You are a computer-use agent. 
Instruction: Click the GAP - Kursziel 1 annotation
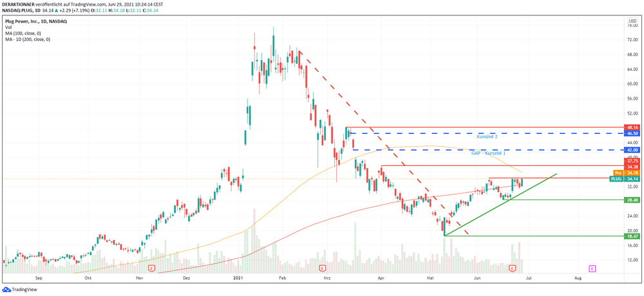coord(489,153)
